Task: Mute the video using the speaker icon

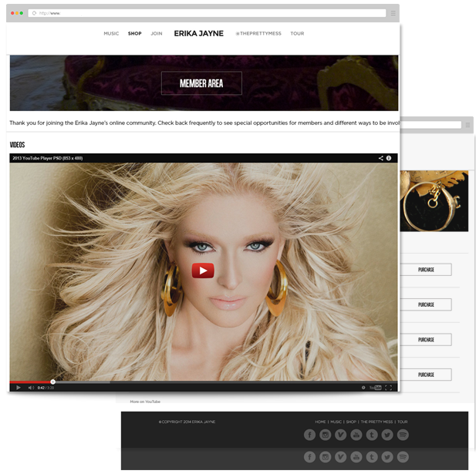Action: point(31,388)
